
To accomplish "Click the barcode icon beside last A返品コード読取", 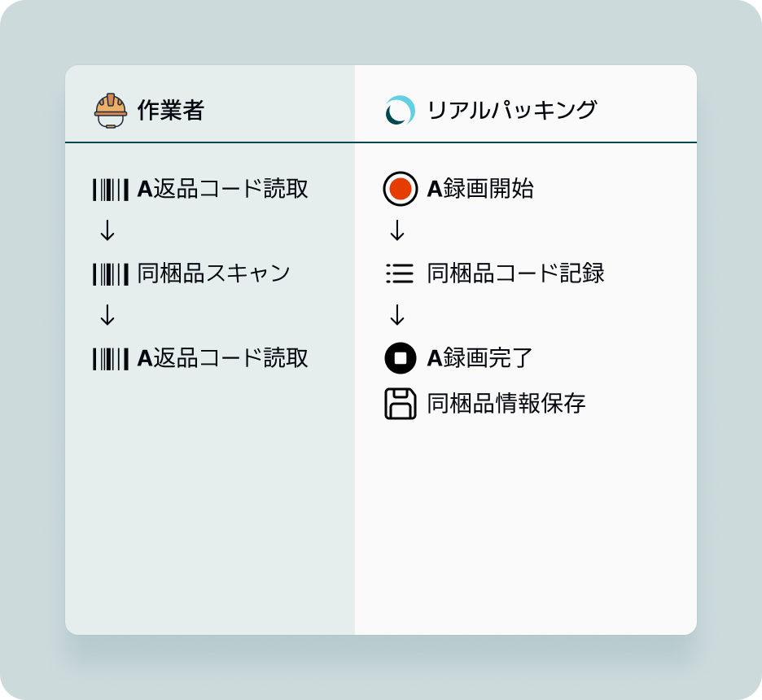I will tap(111, 359).
